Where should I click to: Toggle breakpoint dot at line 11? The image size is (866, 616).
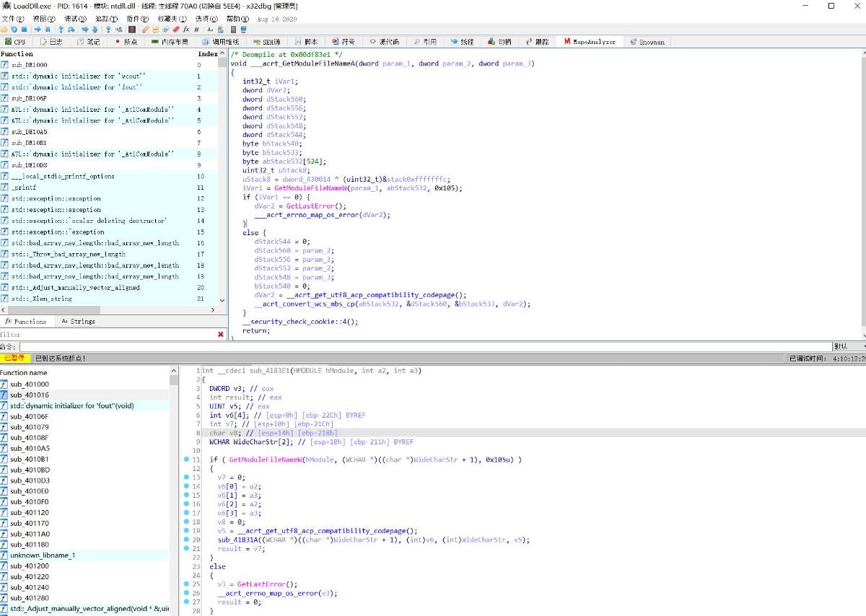[x=186, y=459]
